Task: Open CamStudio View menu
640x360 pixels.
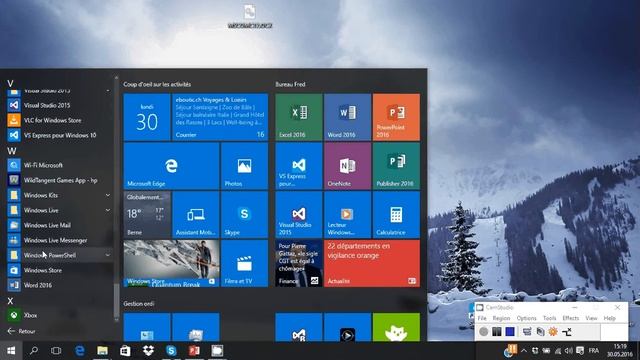Action: (591, 318)
